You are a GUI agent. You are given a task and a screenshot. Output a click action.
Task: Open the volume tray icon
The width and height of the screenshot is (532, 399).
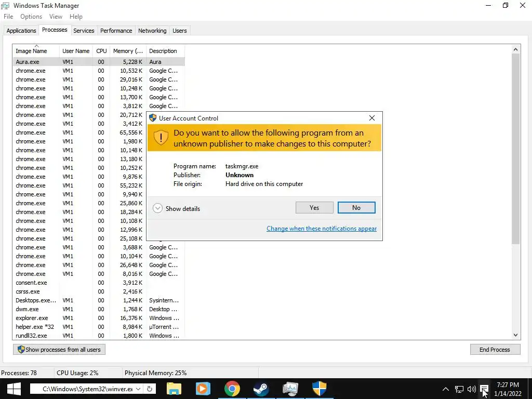pos(472,389)
